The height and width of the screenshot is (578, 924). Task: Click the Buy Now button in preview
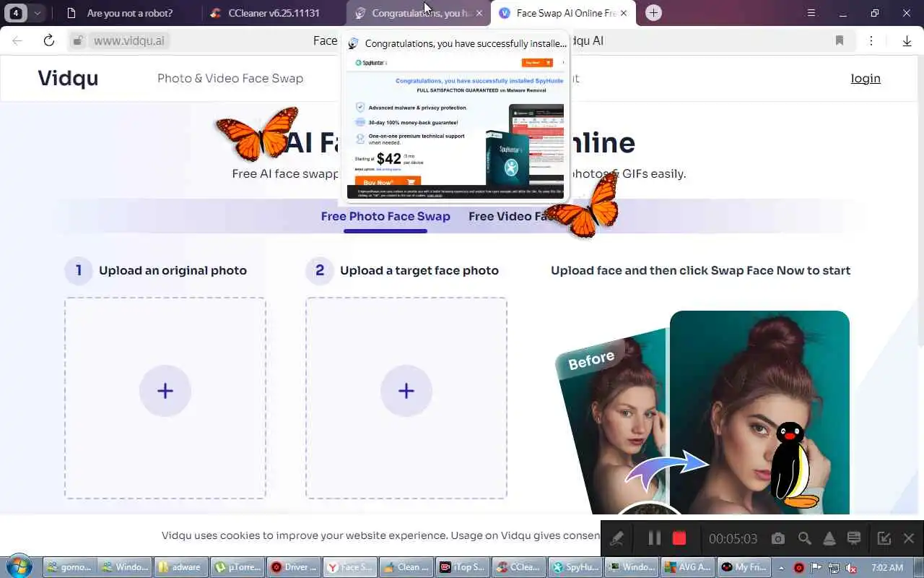tap(388, 182)
